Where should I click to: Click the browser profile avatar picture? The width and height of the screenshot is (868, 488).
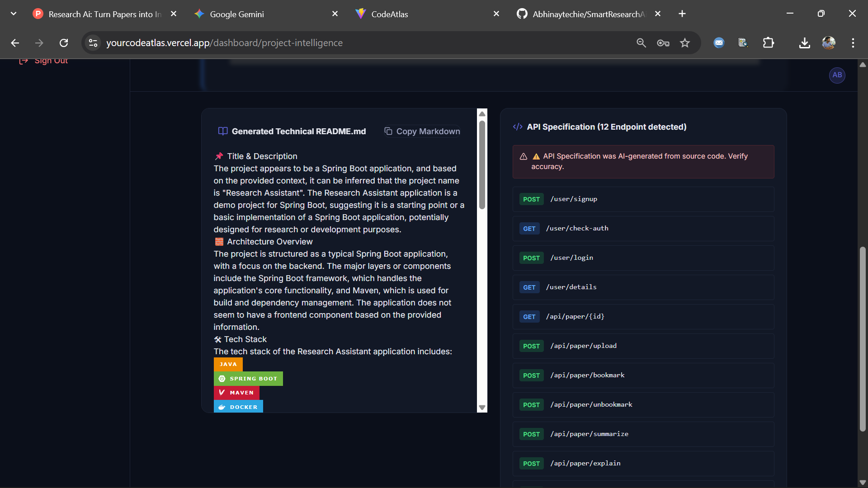tap(828, 43)
